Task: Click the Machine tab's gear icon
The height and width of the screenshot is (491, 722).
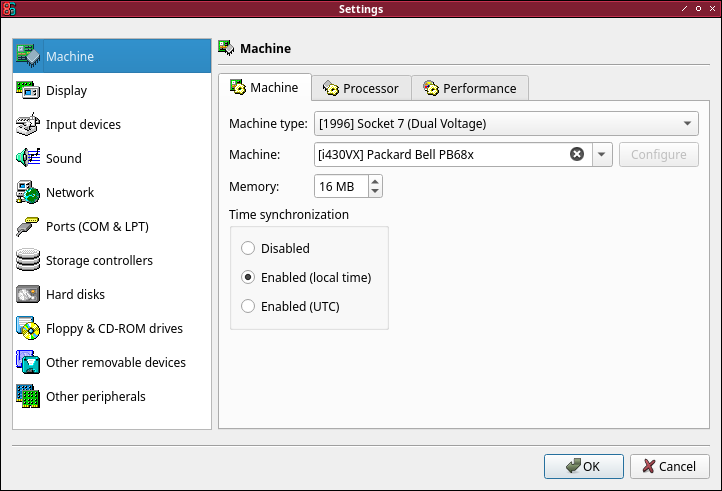Action: pos(238,87)
